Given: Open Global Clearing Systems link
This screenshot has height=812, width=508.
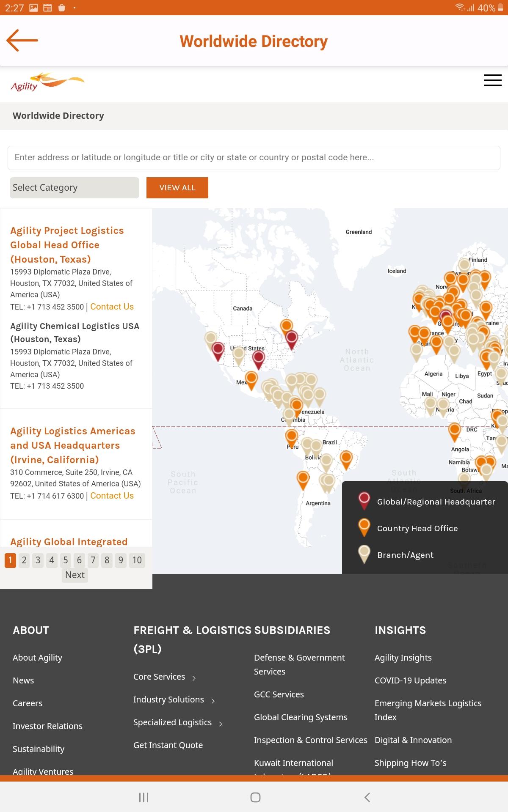Looking at the screenshot, I should (x=301, y=717).
